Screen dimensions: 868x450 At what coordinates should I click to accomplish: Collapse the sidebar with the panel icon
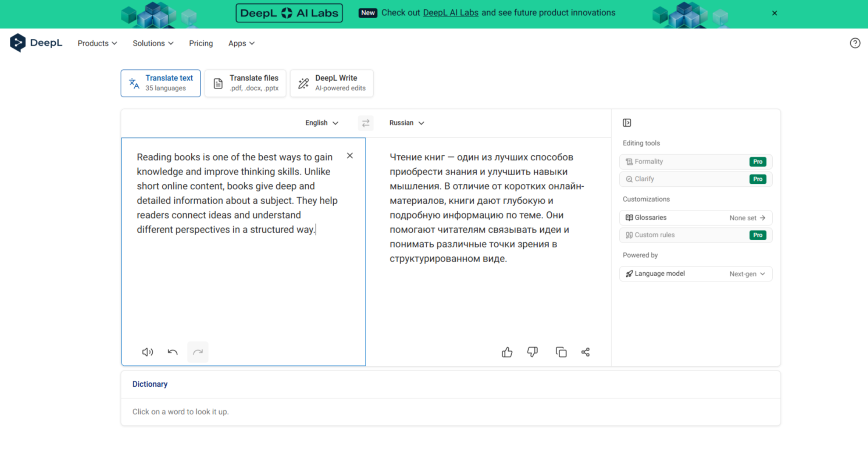coord(627,122)
